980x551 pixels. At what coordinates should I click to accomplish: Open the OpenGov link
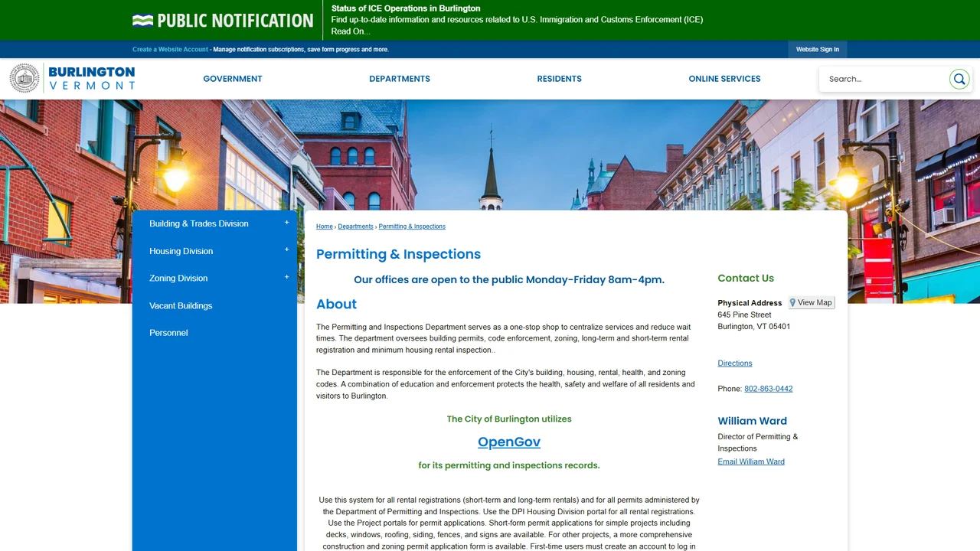509,442
